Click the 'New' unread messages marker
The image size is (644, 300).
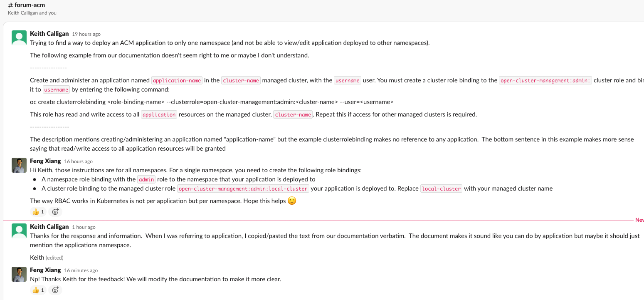click(x=639, y=220)
